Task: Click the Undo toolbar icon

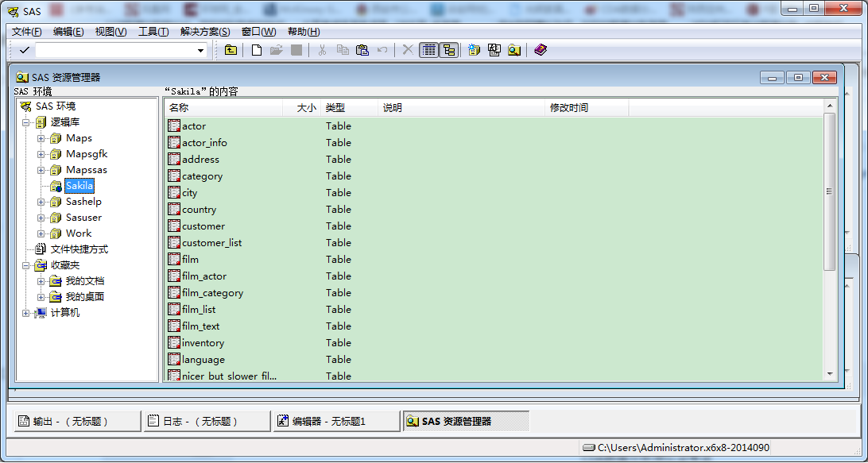Action: click(x=382, y=50)
